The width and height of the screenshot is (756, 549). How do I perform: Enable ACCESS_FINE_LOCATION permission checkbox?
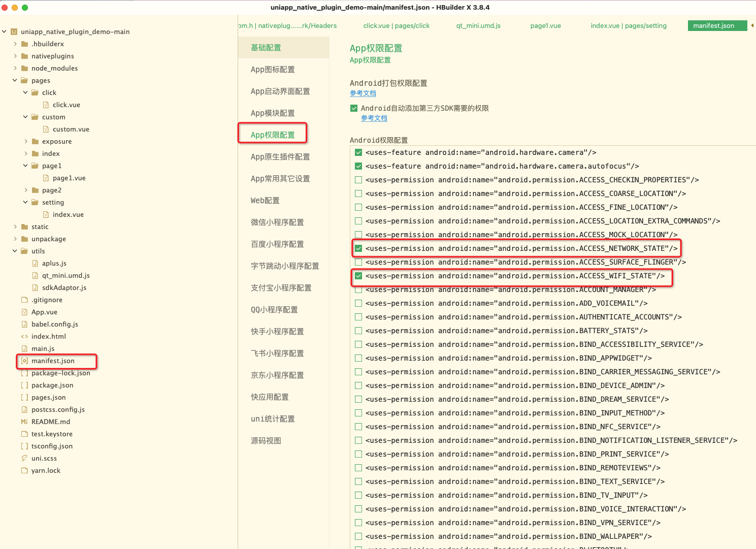point(358,207)
